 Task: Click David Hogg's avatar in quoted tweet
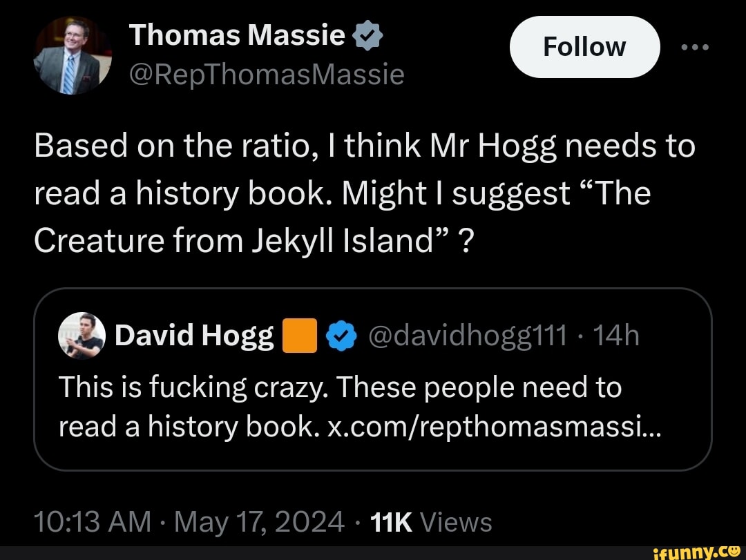82,336
